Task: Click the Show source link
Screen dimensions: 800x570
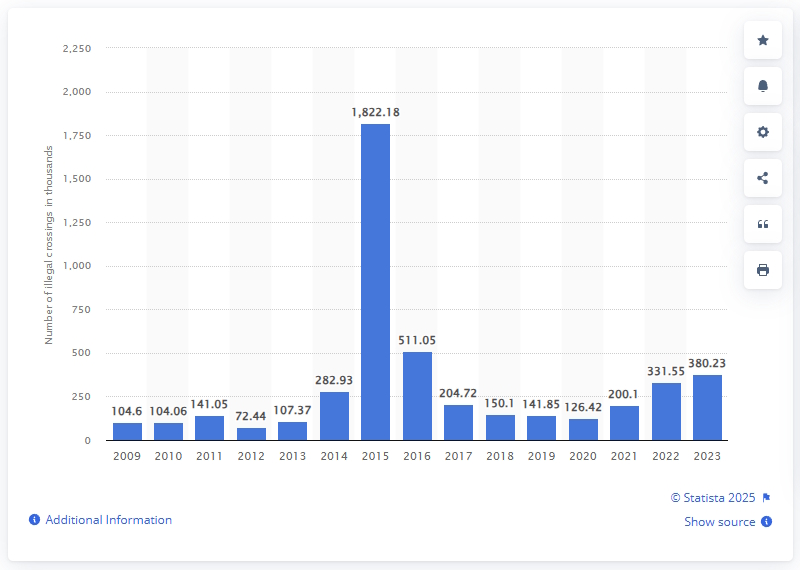Action: pos(720,522)
